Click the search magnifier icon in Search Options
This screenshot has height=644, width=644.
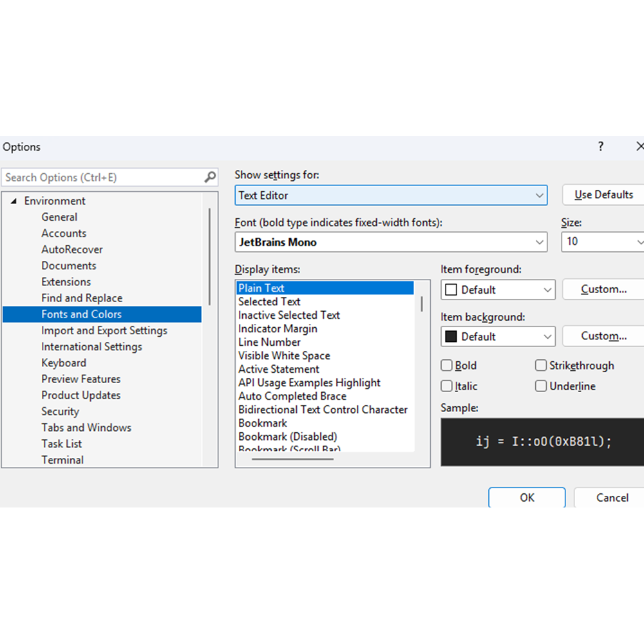point(210,177)
